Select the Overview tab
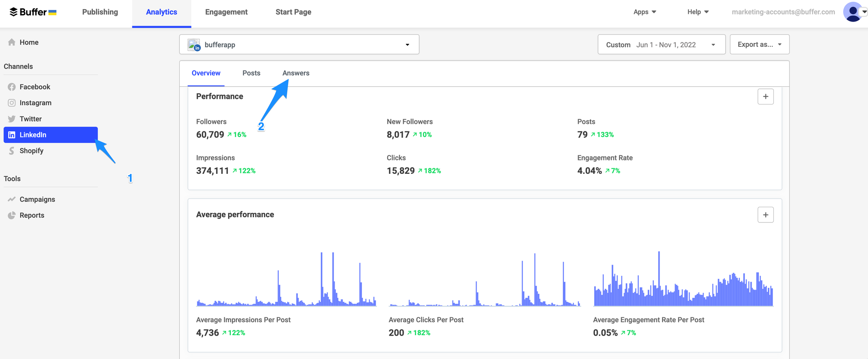This screenshot has height=359, width=868. click(206, 73)
